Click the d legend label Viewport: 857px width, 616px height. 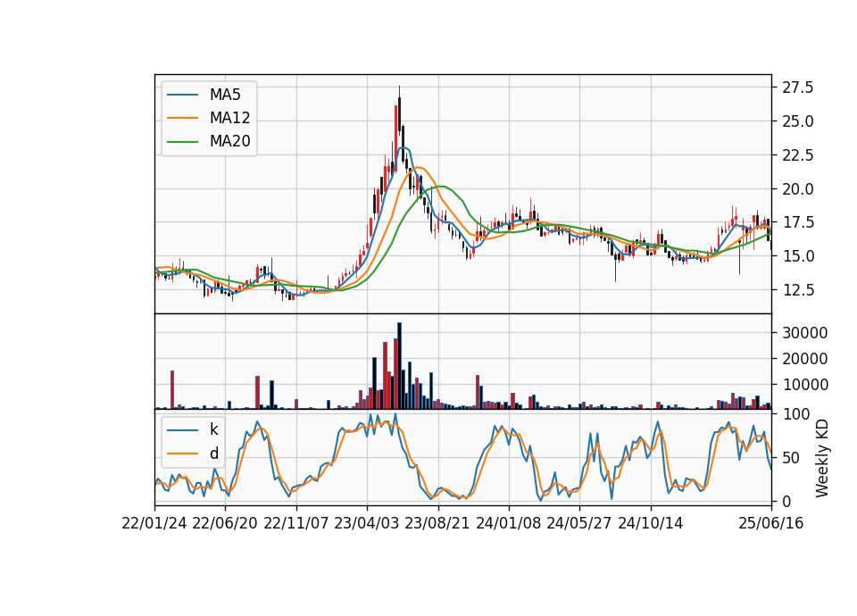pos(214,454)
